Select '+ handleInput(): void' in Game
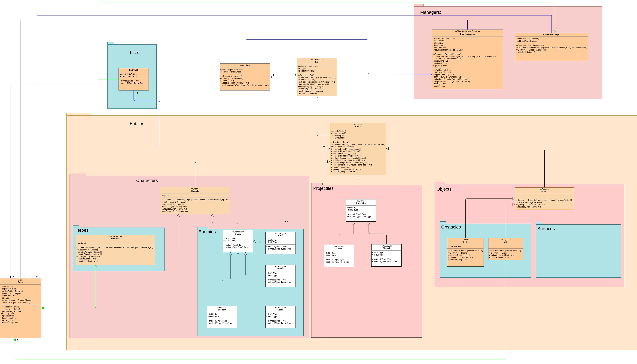Image resolution: width=637 pixels, height=364 pixels. (x=9, y=318)
